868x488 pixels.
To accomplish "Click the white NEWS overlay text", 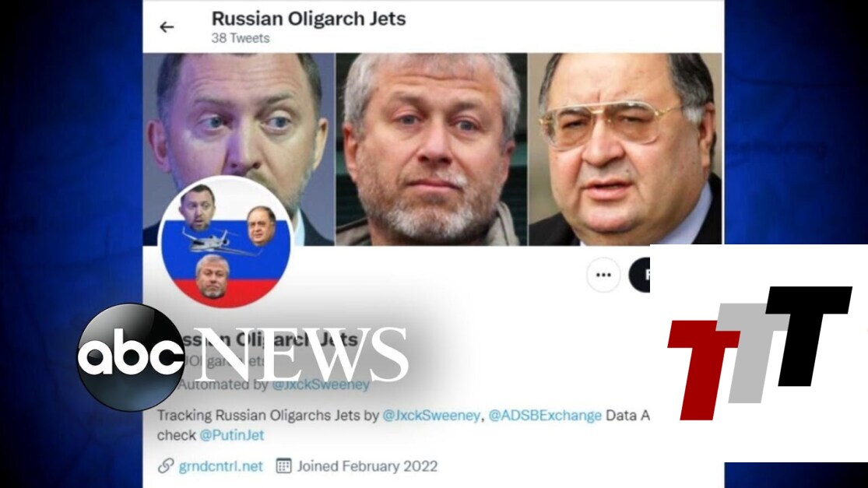I will (x=301, y=355).
